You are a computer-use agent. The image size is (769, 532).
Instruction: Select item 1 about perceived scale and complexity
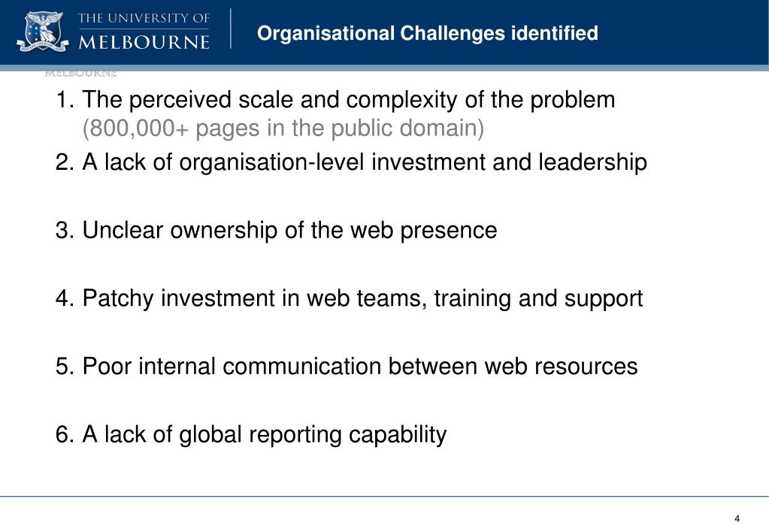[x=335, y=100]
